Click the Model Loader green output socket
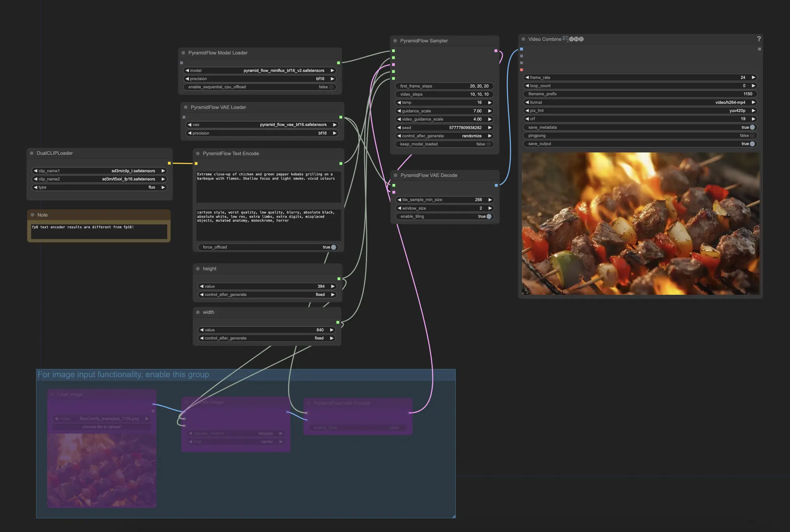 click(x=339, y=63)
